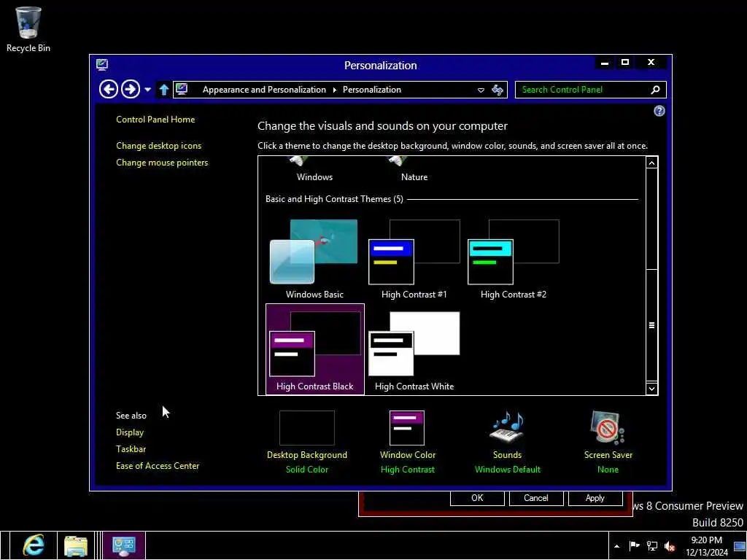This screenshot has height=560, width=747.
Task: Click the search magnifier icon
Action: point(656,90)
